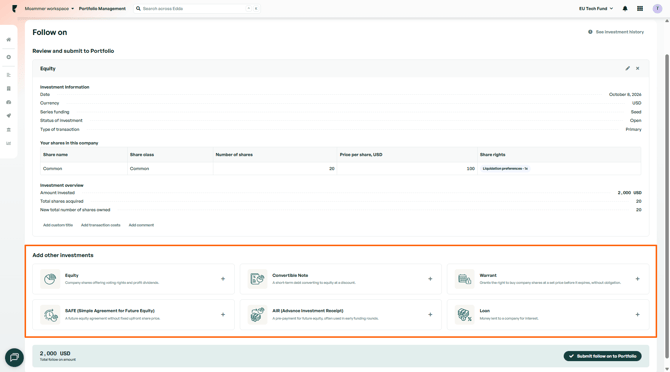Click the info icon beside See investment history
This screenshot has width=670, height=372.
pos(590,32)
